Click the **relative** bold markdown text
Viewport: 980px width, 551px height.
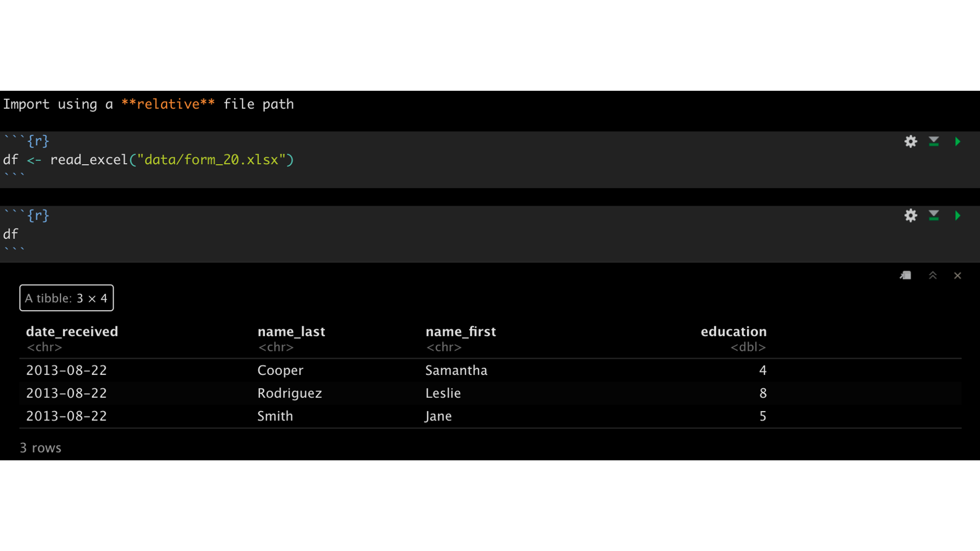tap(168, 104)
